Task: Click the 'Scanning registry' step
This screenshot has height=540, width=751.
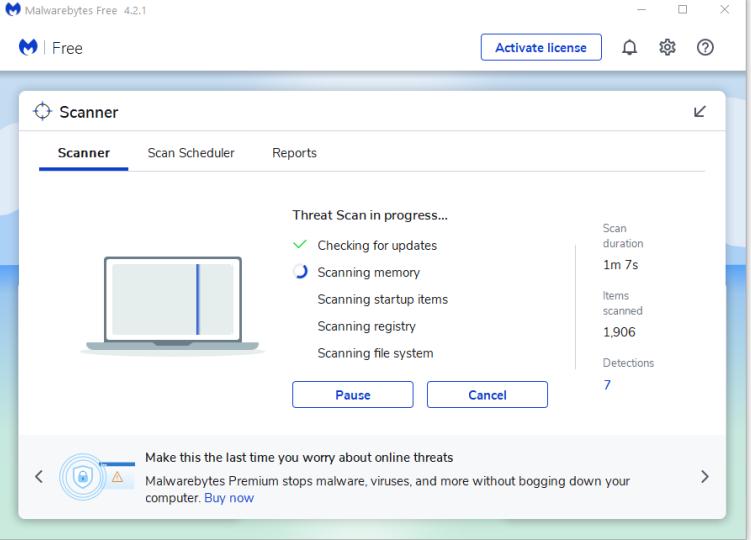Action: point(366,326)
